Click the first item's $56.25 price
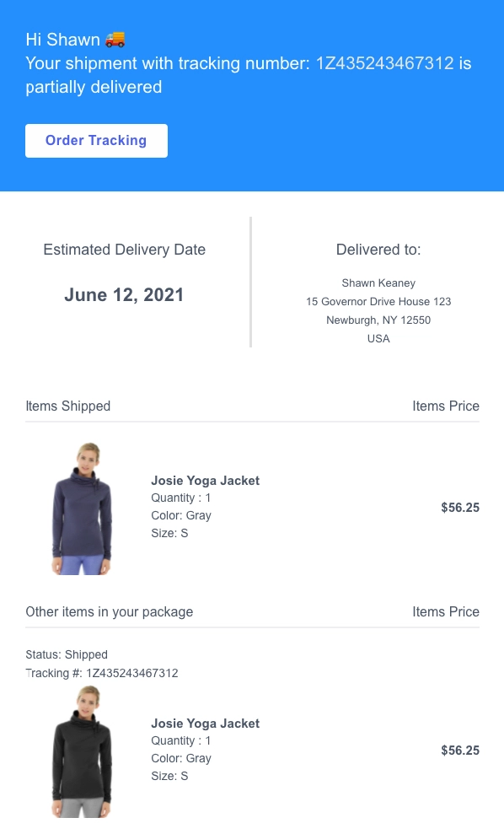 [460, 508]
